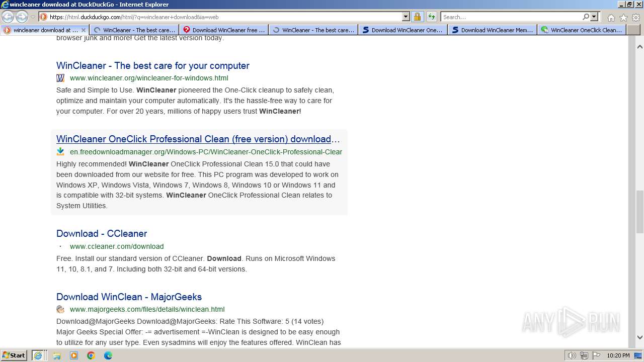Open the recent pages dropdown arrow

pos(33,17)
